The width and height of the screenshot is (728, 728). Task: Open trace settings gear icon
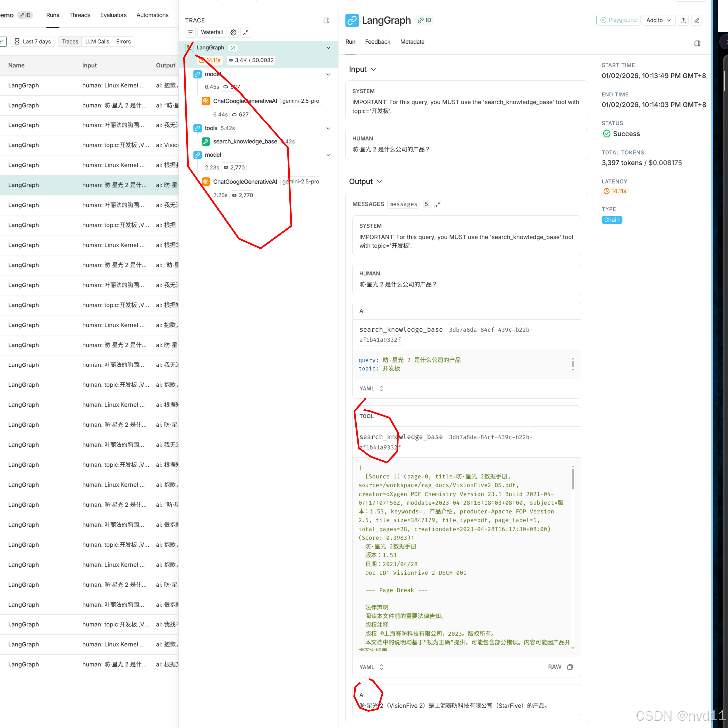coord(233,32)
